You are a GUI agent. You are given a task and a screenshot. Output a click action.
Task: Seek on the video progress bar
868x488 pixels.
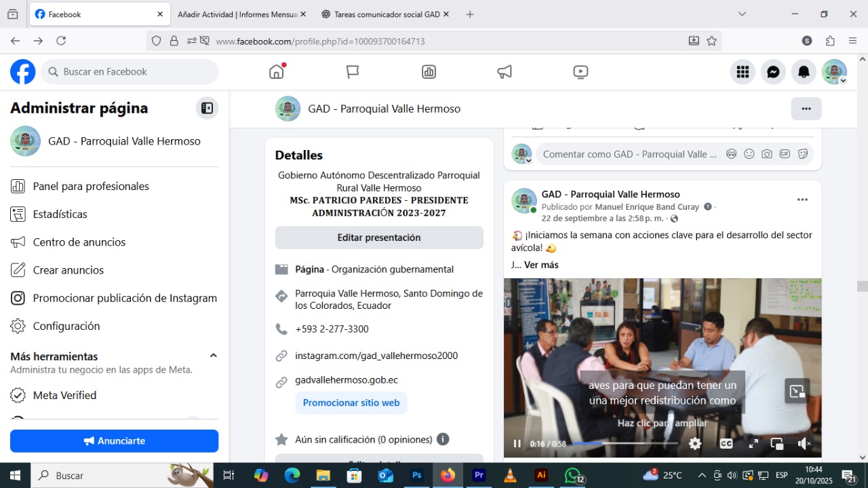(624, 443)
